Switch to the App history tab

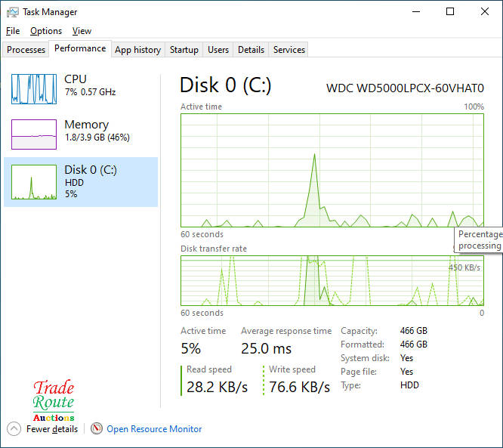point(137,50)
